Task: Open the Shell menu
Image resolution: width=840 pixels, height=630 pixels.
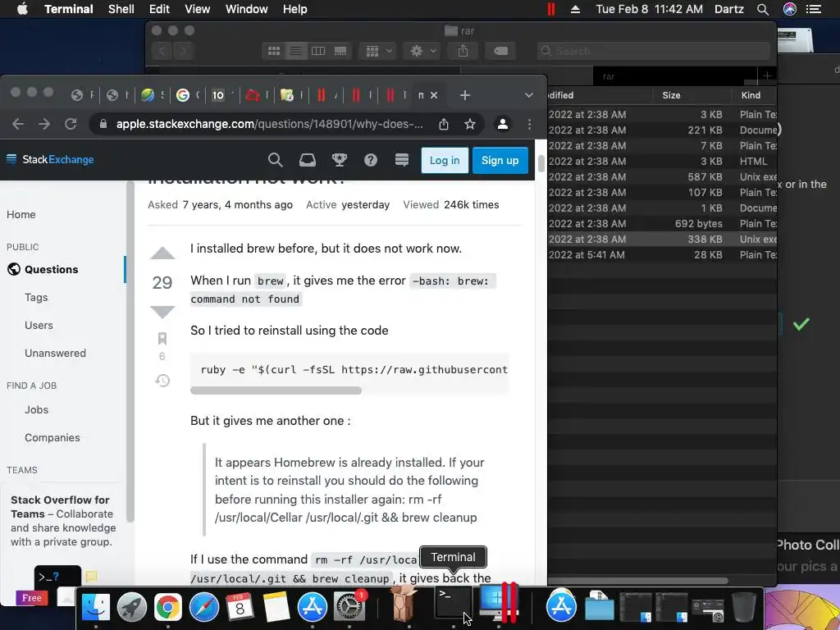Action: pyautogui.click(x=121, y=9)
